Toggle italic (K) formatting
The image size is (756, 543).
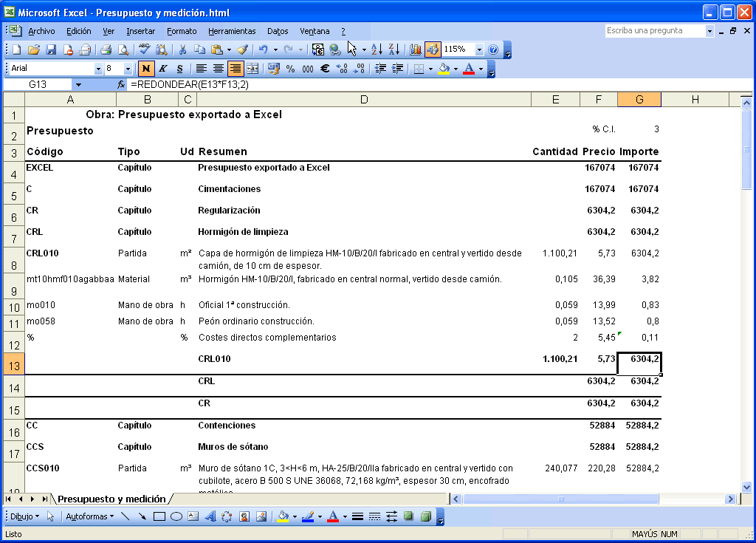163,69
